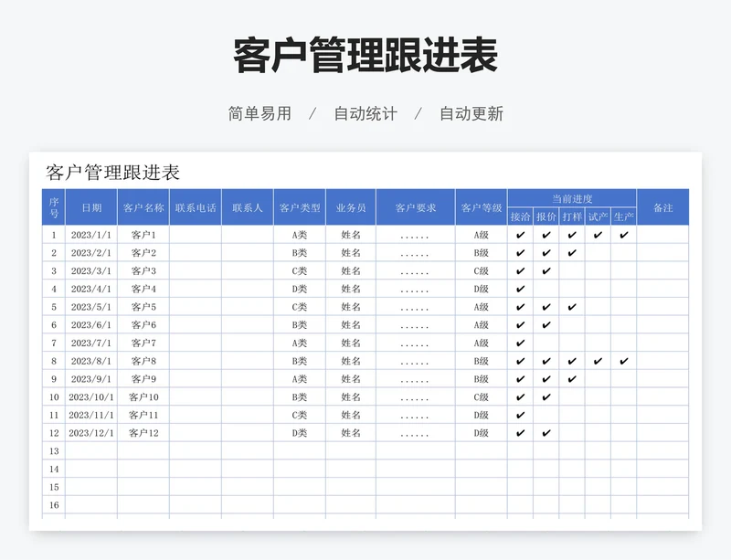This screenshot has width=731, height=560.
Task: Select the 备注 column header
Action: pyautogui.click(x=663, y=207)
